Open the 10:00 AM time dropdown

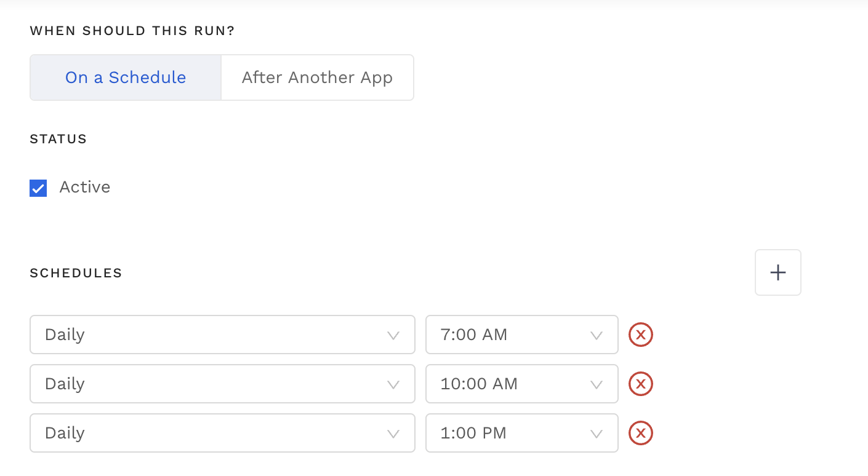521,384
